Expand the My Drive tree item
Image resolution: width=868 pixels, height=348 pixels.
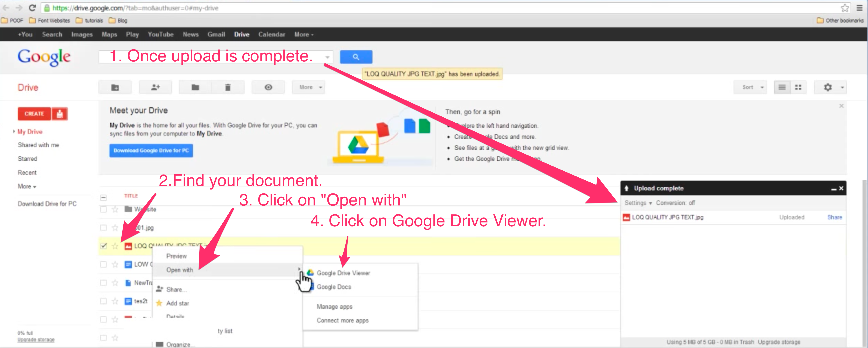[x=14, y=131]
